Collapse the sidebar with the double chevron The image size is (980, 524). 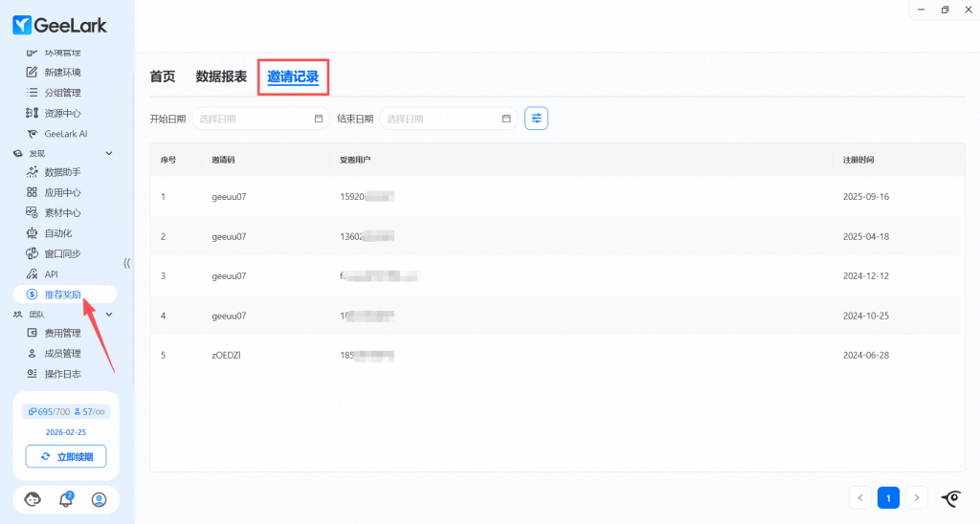coord(126,263)
